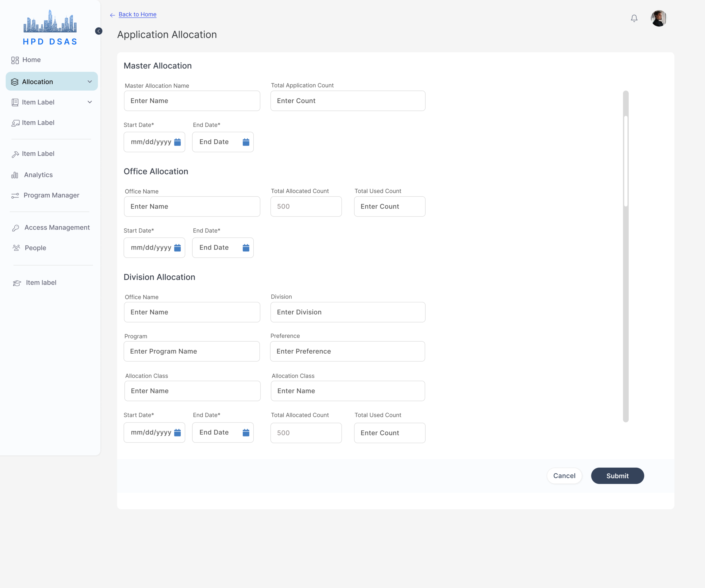Select People in the sidebar
Image resolution: width=705 pixels, height=588 pixels.
[35, 248]
